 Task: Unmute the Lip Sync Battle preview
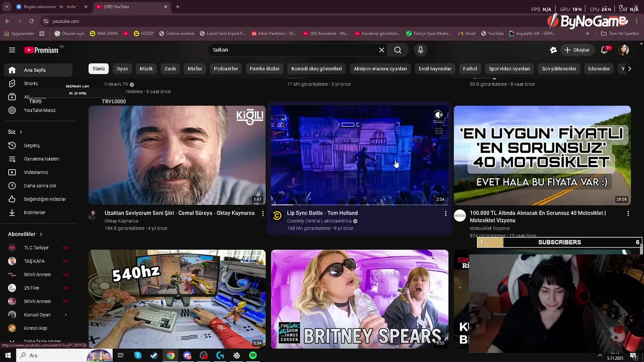point(439,115)
